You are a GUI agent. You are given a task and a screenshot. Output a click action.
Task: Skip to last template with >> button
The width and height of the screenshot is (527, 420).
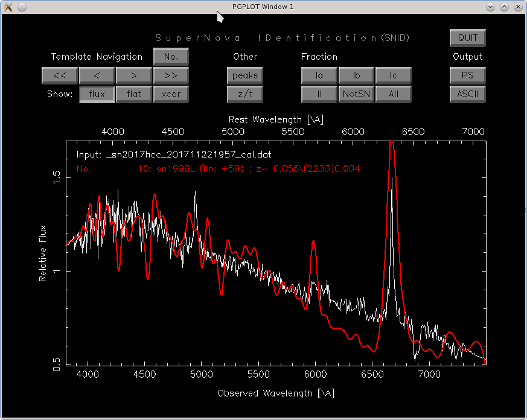tap(171, 75)
